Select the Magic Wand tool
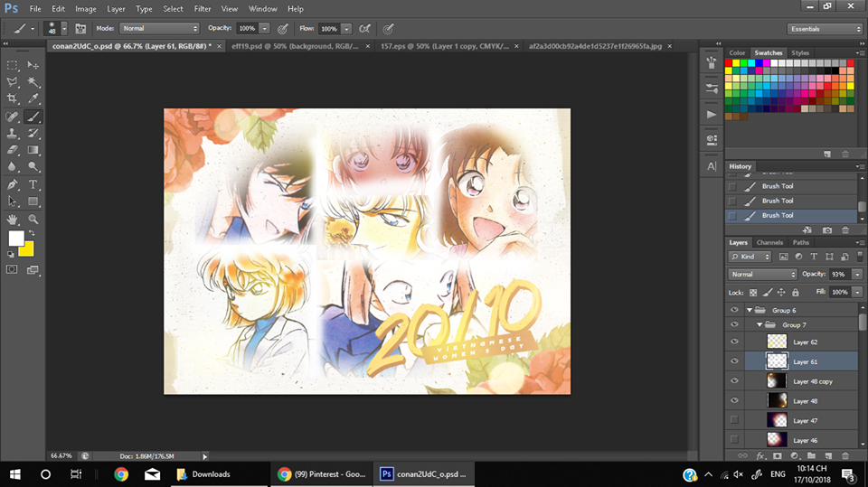This screenshot has height=487, width=868. pyautogui.click(x=33, y=82)
